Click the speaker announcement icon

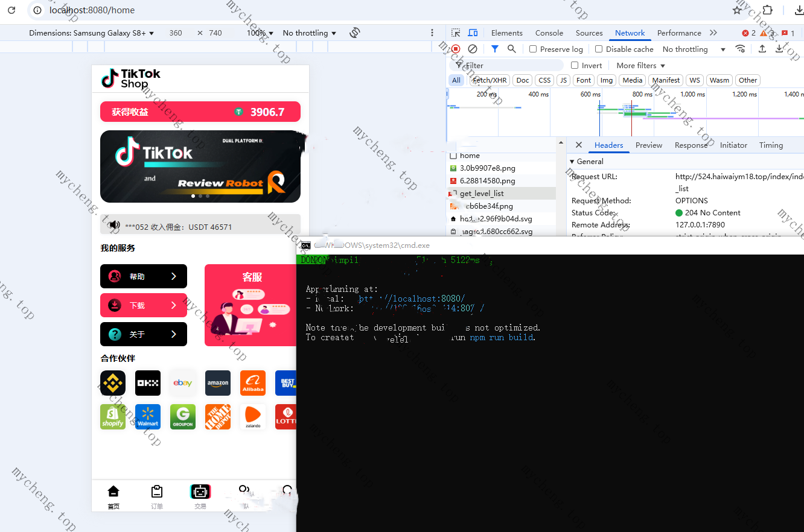114,226
